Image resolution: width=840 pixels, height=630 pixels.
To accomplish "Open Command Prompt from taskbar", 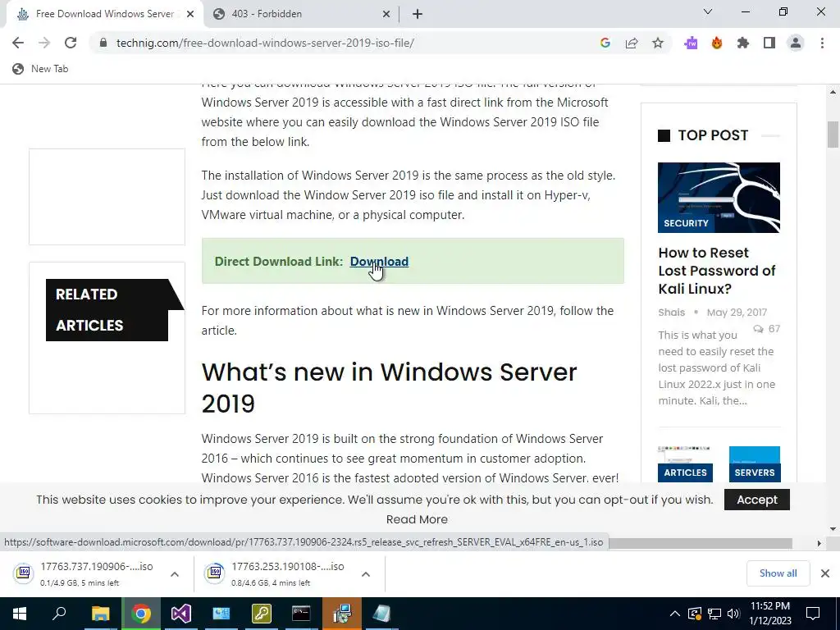I will [302, 614].
